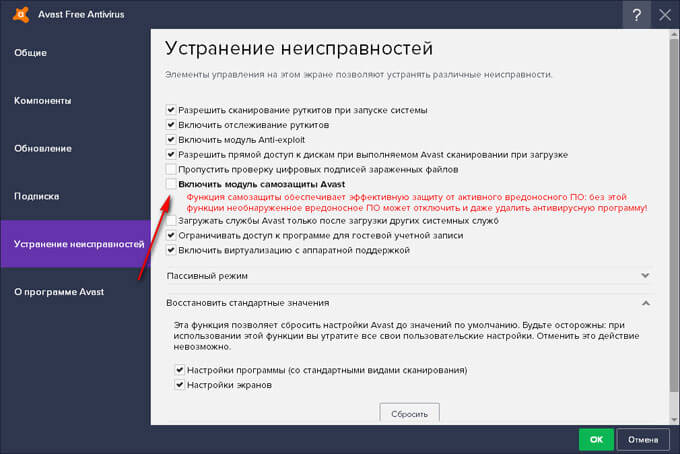Close the Avast settings window
Image resolution: width=680 pixels, height=454 pixels.
[x=665, y=15]
